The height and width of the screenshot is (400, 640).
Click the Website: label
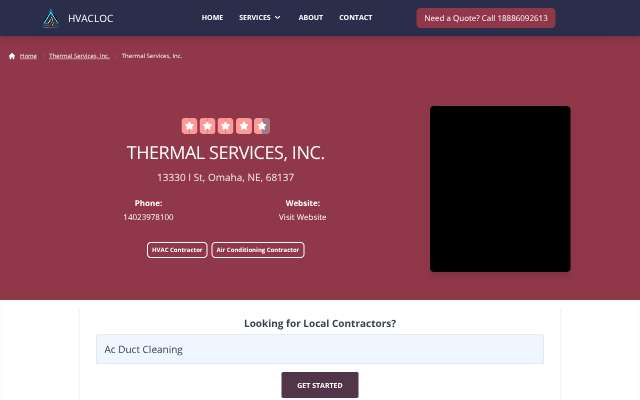tap(302, 203)
